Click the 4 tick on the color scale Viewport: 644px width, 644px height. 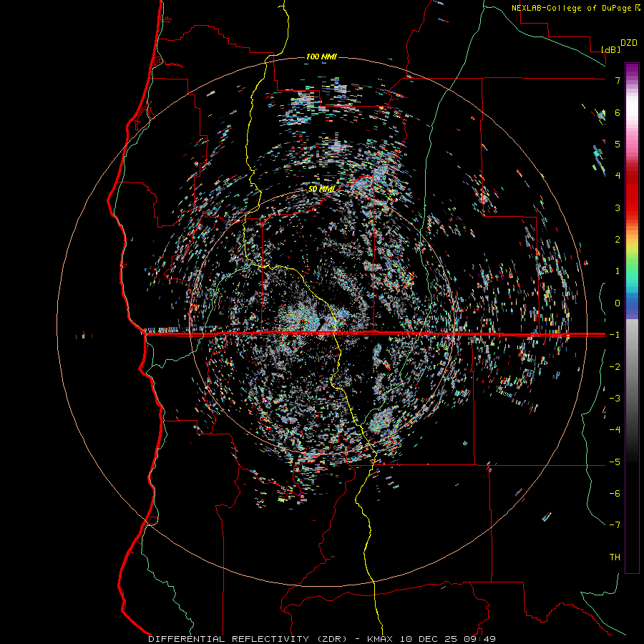coord(618,176)
